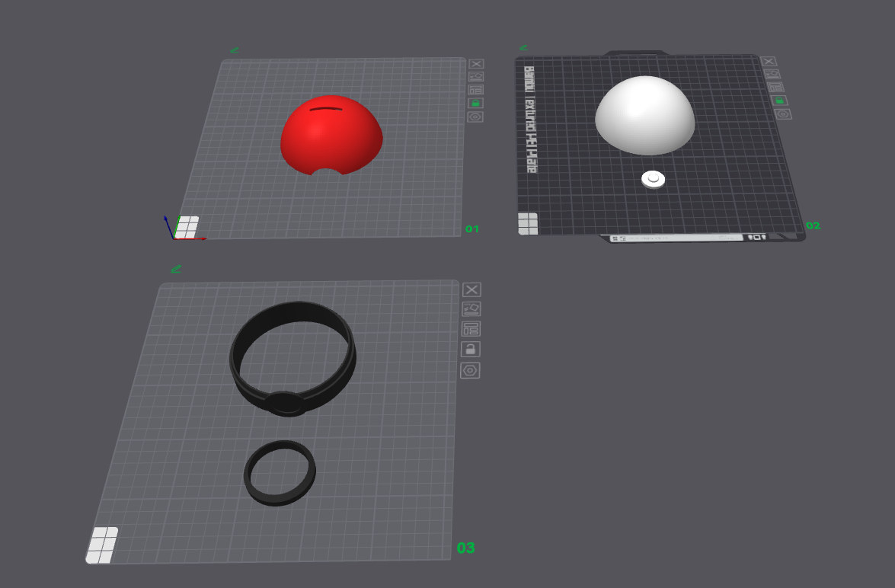The width and height of the screenshot is (895, 588).
Task: Edit plate 02 name with green pencil
Action: tap(523, 47)
